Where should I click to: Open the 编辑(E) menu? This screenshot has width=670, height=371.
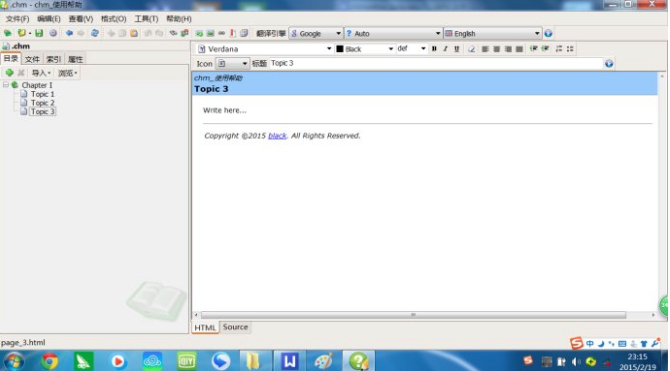[x=49, y=19]
